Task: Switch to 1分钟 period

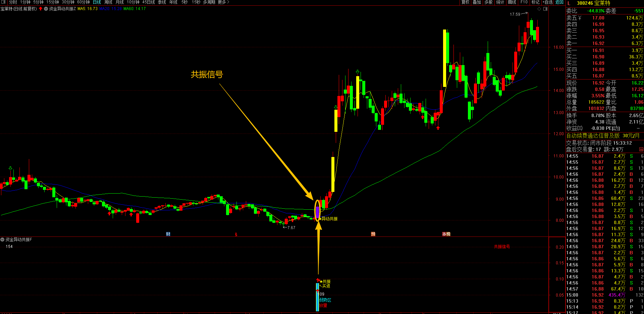Action: click(x=25, y=2)
